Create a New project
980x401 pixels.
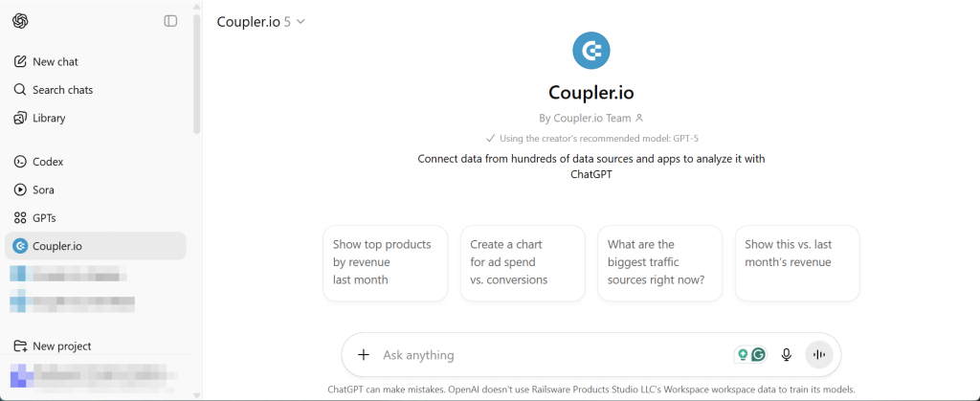[61, 346]
